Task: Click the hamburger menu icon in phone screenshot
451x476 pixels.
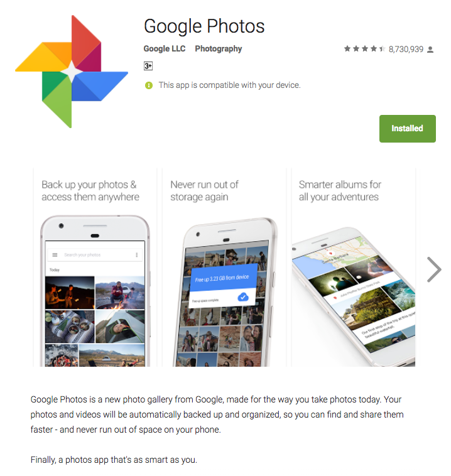Action: (x=55, y=255)
